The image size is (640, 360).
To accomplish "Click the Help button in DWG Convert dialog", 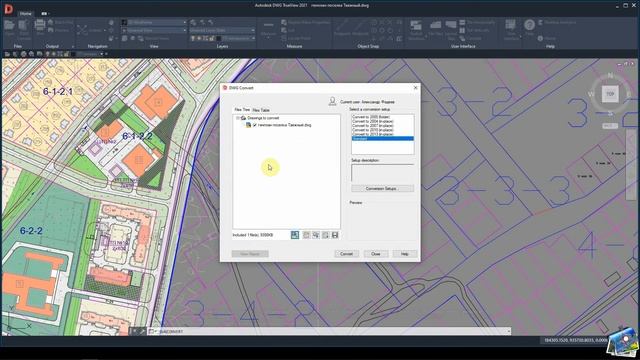I will [404, 254].
